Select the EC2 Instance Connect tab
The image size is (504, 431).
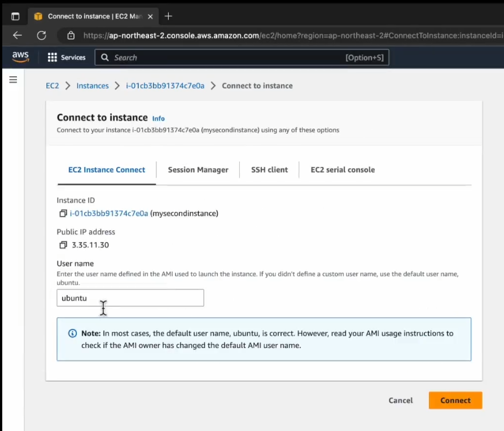click(x=107, y=170)
